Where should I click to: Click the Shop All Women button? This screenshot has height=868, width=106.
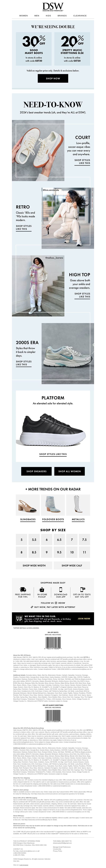pos(69,471)
